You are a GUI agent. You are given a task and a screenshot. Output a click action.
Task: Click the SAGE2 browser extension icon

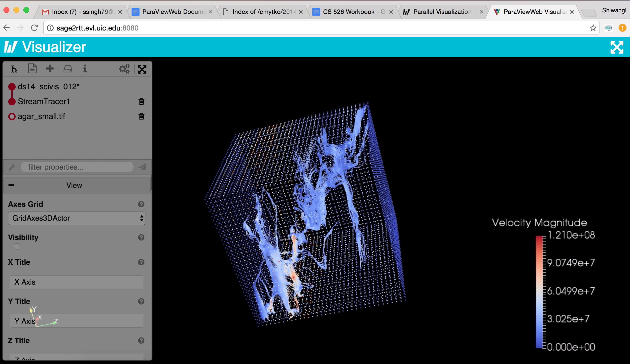608,28
